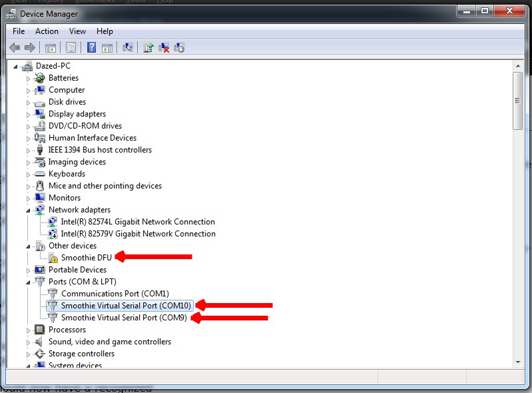This screenshot has height=393, width=532.
Task: Click the Back arrow toolbar icon
Action: click(15, 47)
